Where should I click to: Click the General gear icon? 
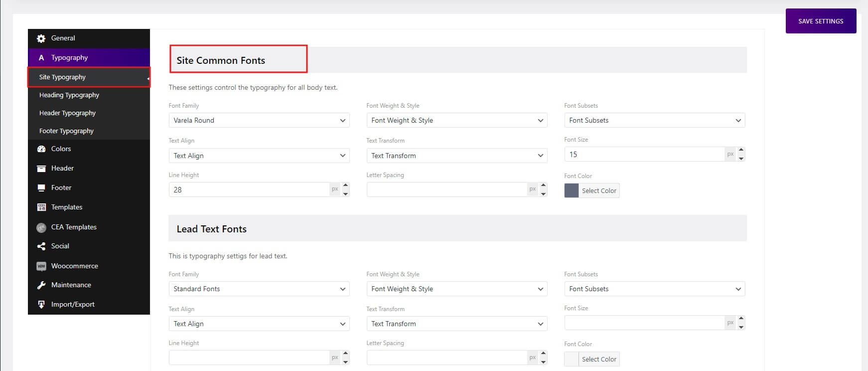(x=41, y=38)
